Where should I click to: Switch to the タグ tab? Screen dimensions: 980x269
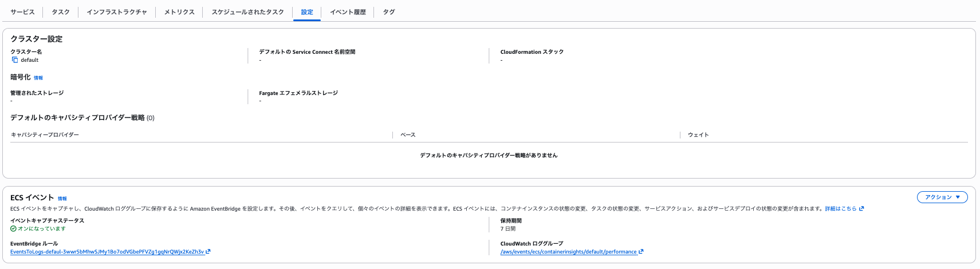pos(389,12)
